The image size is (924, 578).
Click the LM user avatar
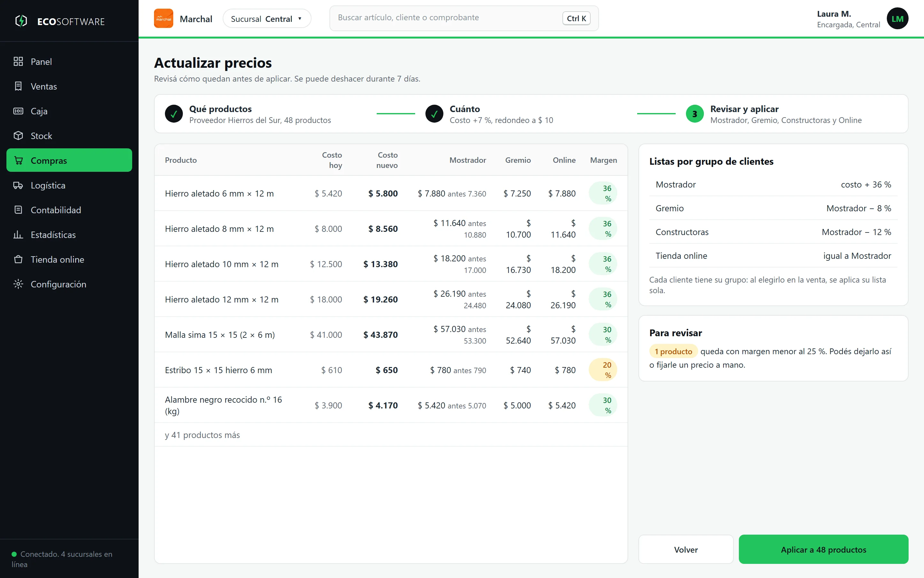coord(897,18)
